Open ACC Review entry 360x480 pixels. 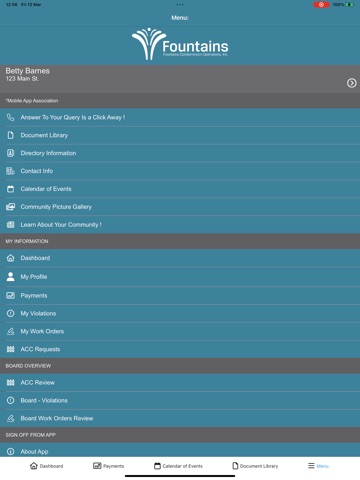[180, 383]
